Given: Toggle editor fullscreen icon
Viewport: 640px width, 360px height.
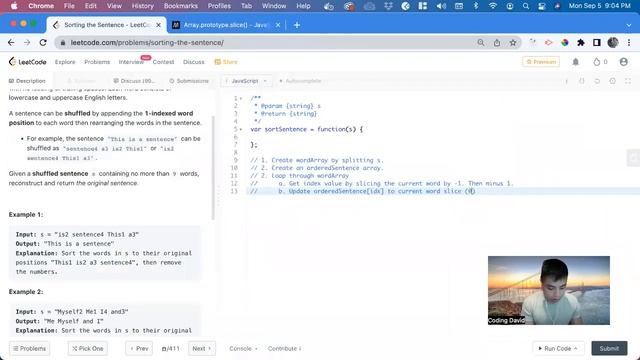Looking at the screenshot, I should click(x=628, y=81).
